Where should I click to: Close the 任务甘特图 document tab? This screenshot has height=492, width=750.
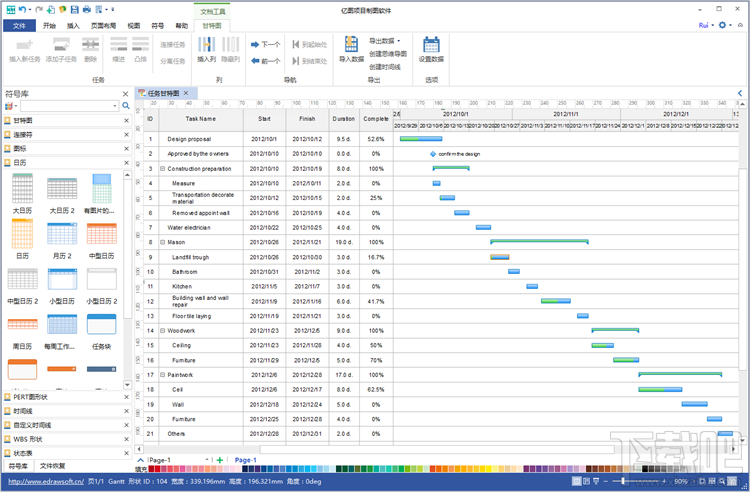[x=186, y=93]
